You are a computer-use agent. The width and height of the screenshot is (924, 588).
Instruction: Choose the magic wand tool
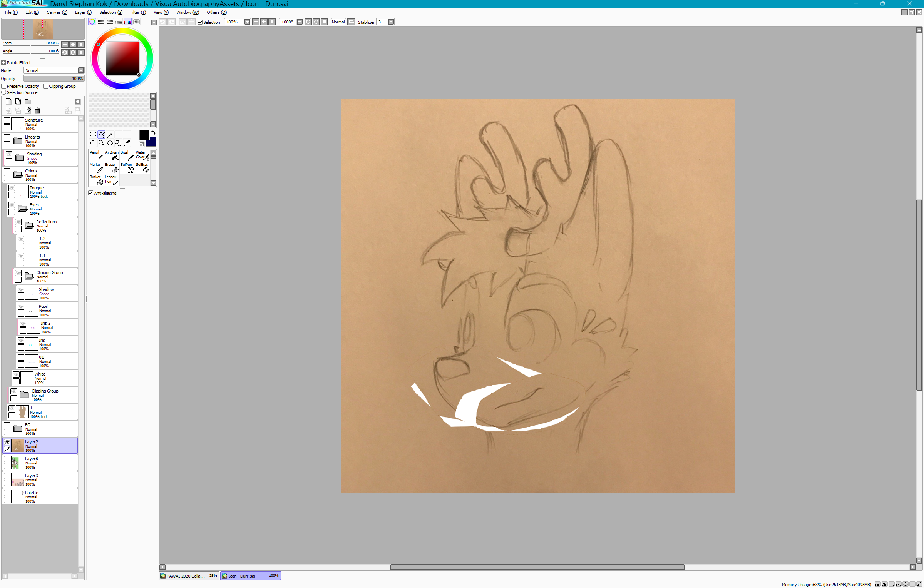pos(110,135)
